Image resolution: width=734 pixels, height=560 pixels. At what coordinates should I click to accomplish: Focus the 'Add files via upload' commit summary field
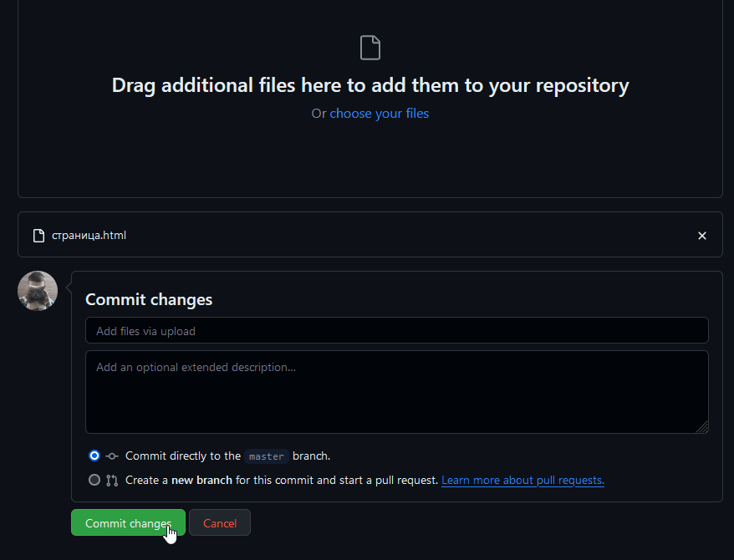(396, 331)
